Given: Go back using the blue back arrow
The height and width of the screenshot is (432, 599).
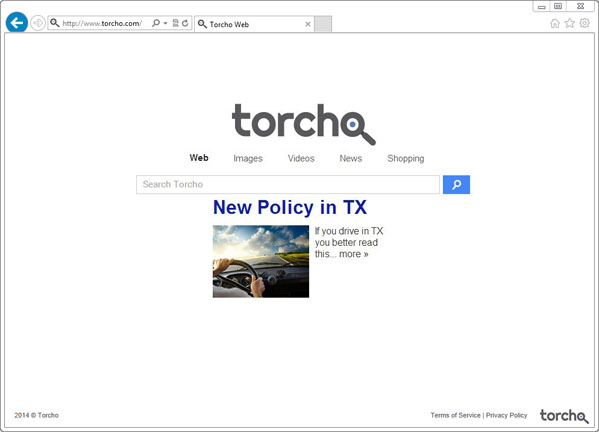Looking at the screenshot, I should click(17, 23).
